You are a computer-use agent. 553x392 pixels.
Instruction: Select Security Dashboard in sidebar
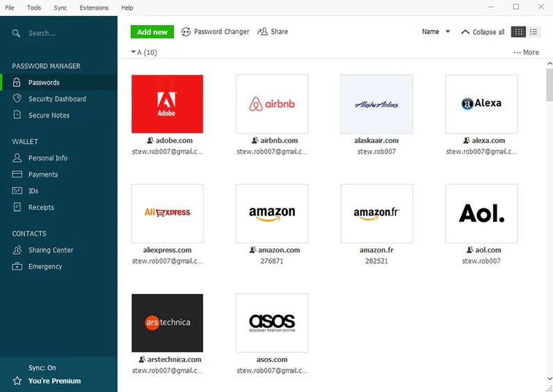(x=58, y=99)
